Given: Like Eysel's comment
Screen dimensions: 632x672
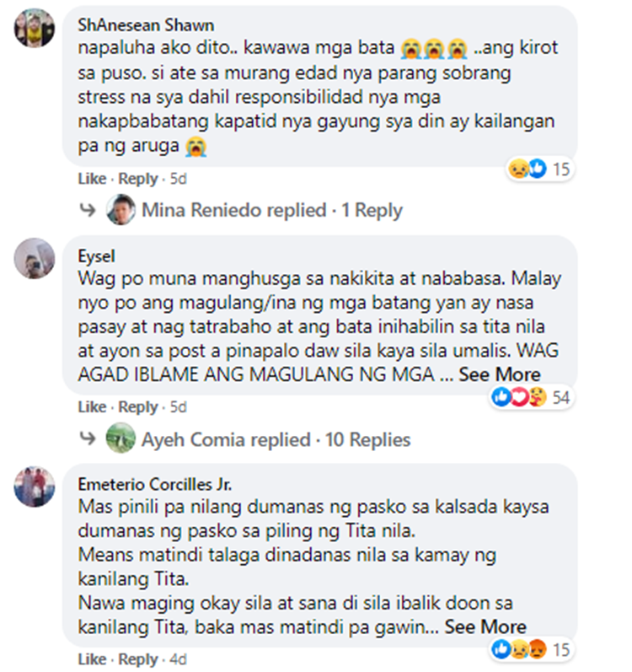Looking at the screenshot, I should click(x=92, y=406).
